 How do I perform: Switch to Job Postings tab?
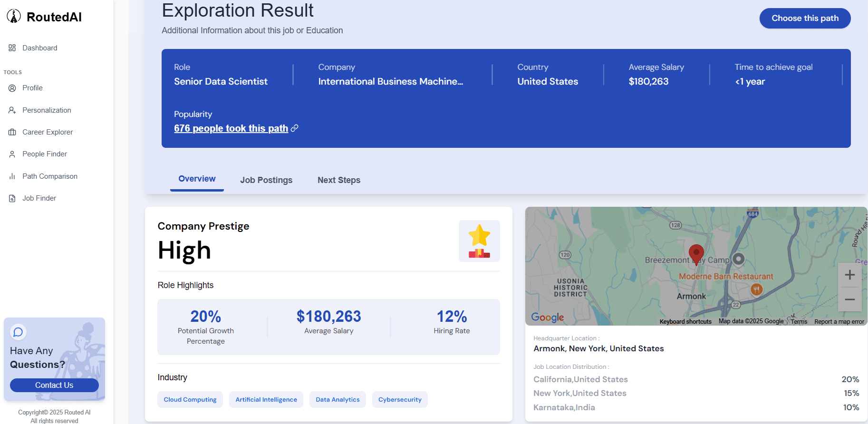266,180
